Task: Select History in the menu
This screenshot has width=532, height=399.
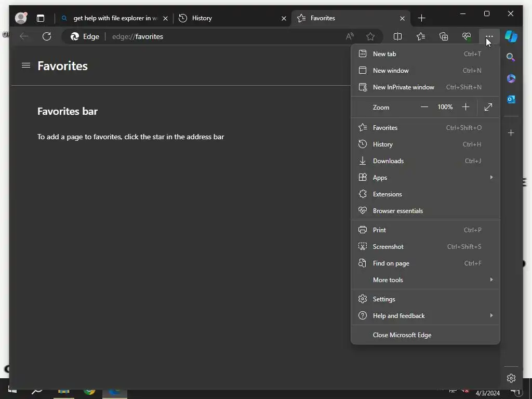Action: pos(425,144)
